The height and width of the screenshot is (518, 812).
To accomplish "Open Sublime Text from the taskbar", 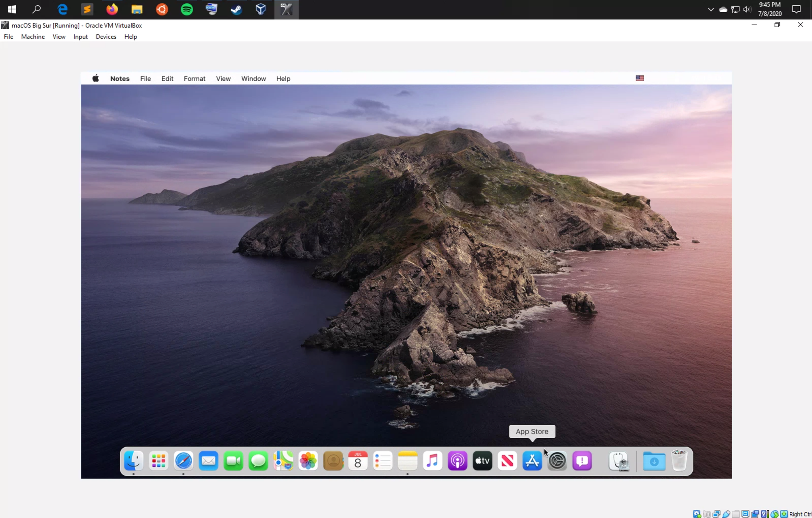I will [x=87, y=9].
